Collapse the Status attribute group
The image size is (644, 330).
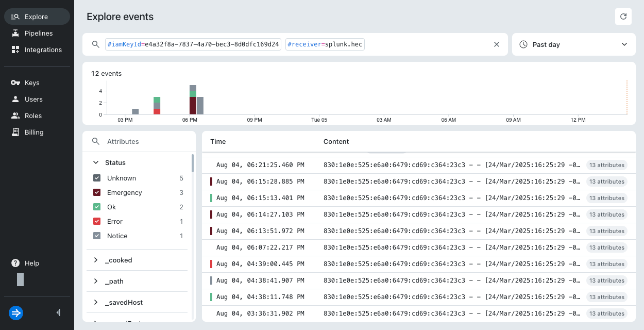click(96, 162)
